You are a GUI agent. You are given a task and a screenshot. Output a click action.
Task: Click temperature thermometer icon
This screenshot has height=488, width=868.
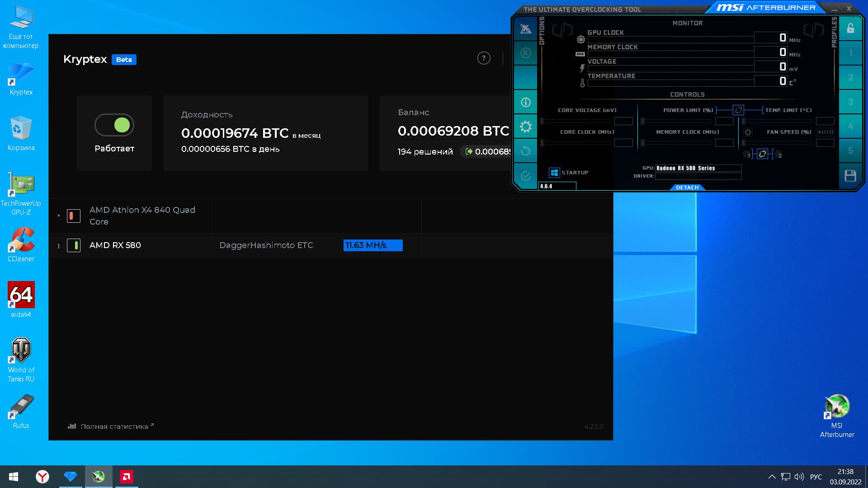[582, 83]
